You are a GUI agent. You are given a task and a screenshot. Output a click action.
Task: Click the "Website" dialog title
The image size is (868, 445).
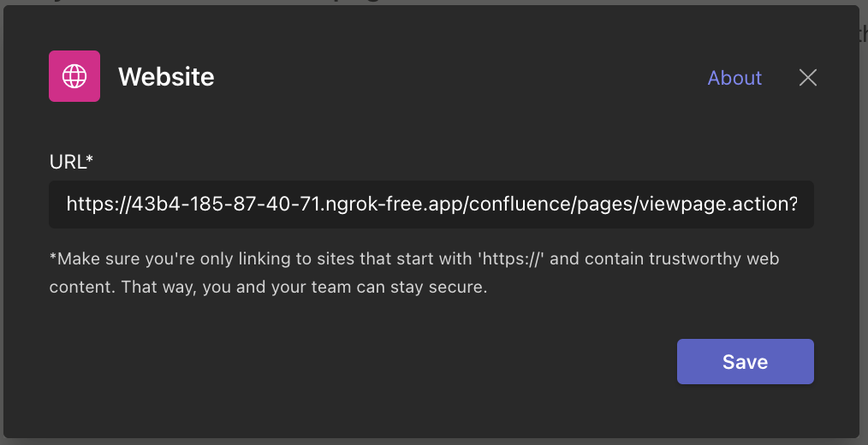[x=166, y=77]
